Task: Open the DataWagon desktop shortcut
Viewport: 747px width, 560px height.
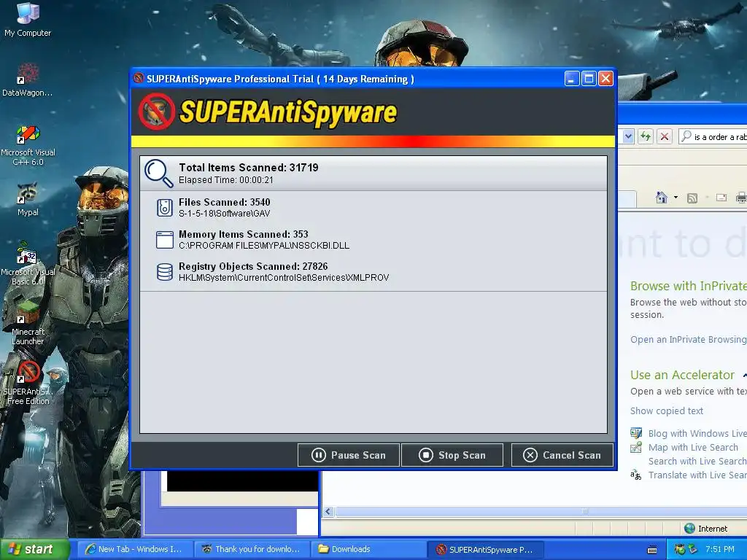Action: click(28, 80)
